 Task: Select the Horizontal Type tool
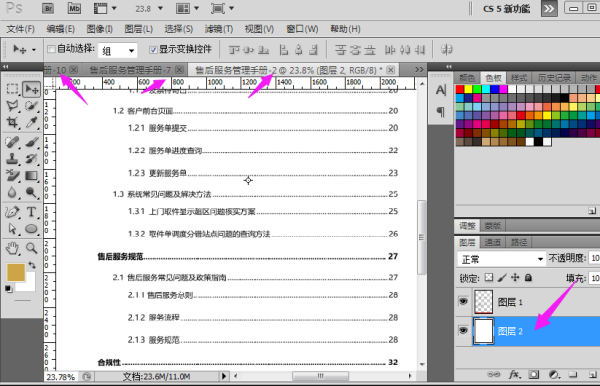[x=31, y=212]
